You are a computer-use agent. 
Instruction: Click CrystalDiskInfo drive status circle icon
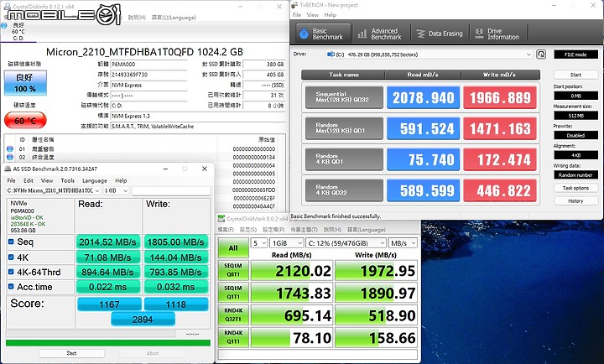click(x=4, y=25)
